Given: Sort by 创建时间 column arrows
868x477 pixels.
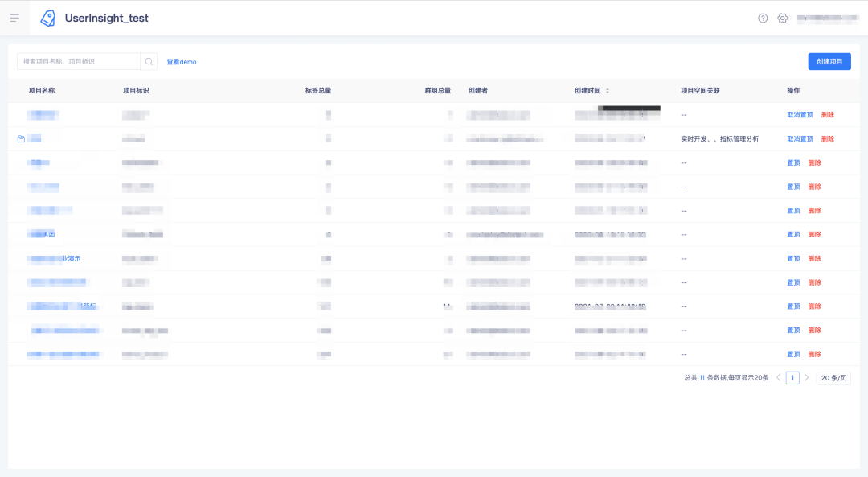Looking at the screenshot, I should [x=608, y=91].
